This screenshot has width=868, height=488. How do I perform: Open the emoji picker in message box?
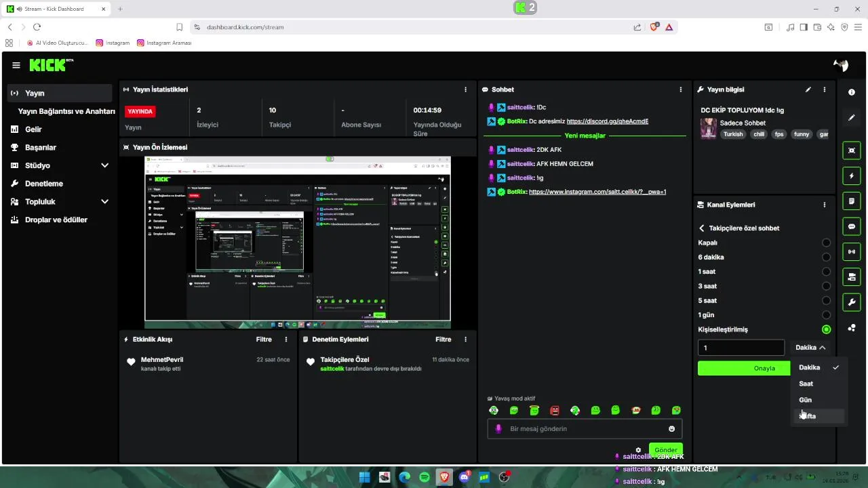(x=672, y=429)
